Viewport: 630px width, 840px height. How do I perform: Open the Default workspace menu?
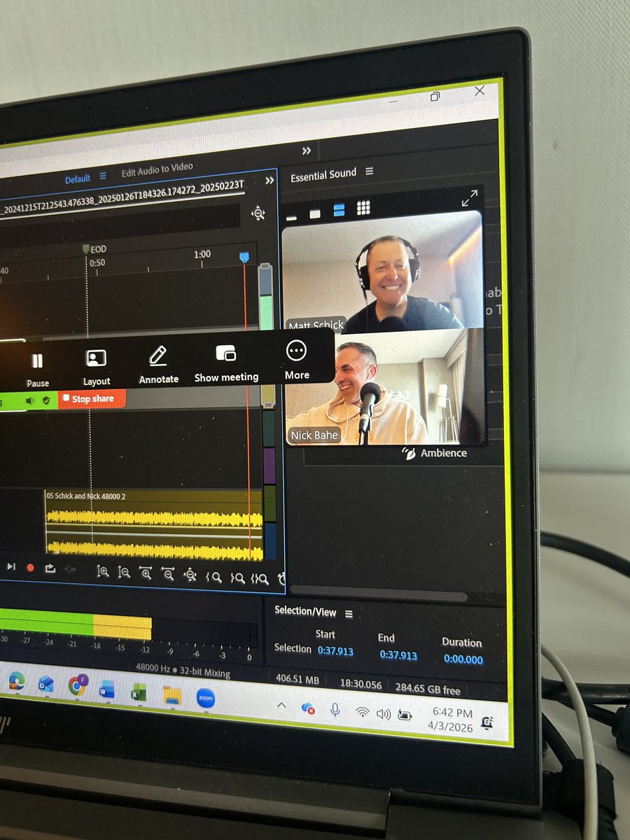point(103,176)
